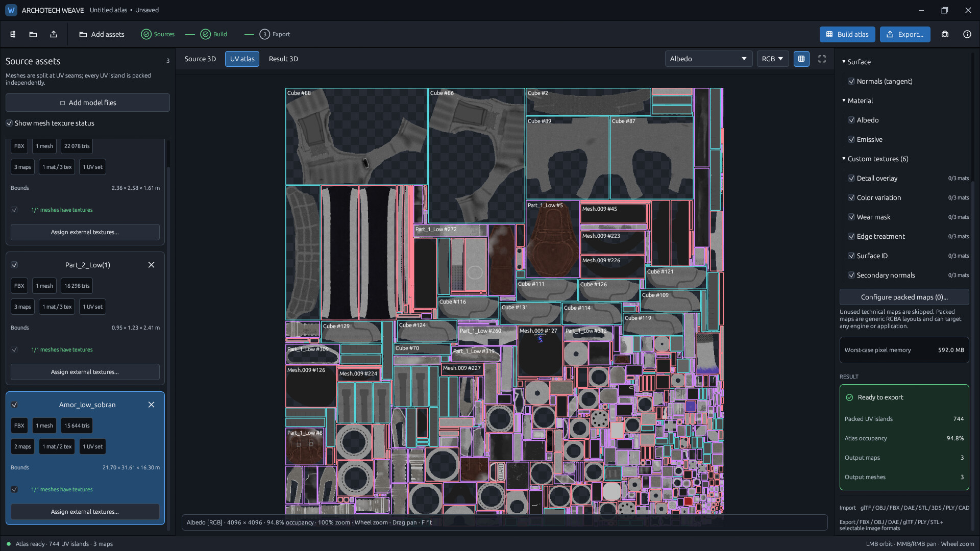The width and height of the screenshot is (980, 551).
Task: Click the 1/1 meshes status under Part_2_Low(1)
Action: 62,349
